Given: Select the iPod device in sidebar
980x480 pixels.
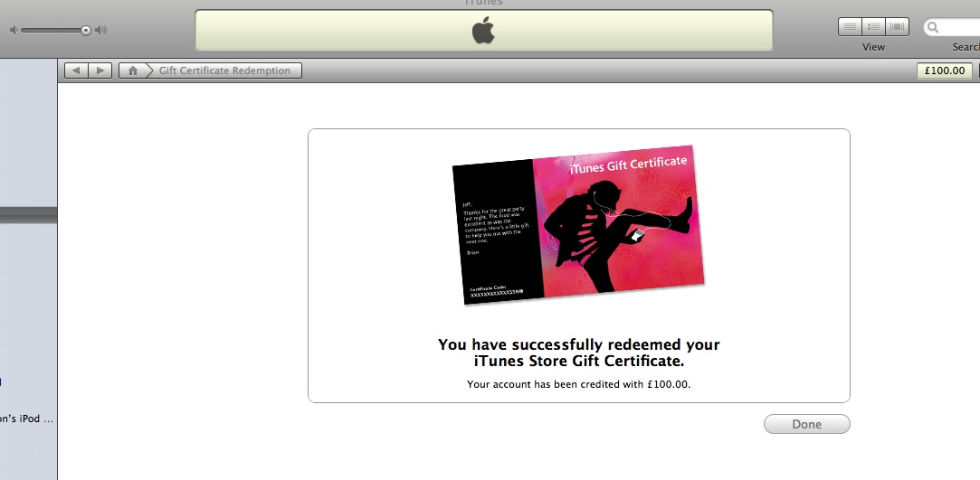Looking at the screenshot, I should [27, 419].
